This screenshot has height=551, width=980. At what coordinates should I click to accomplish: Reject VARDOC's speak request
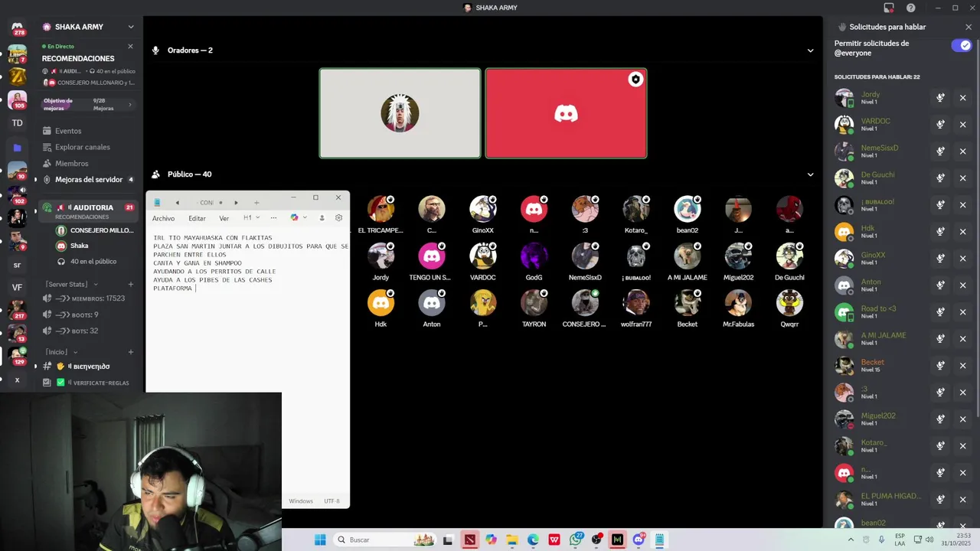pos(963,125)
